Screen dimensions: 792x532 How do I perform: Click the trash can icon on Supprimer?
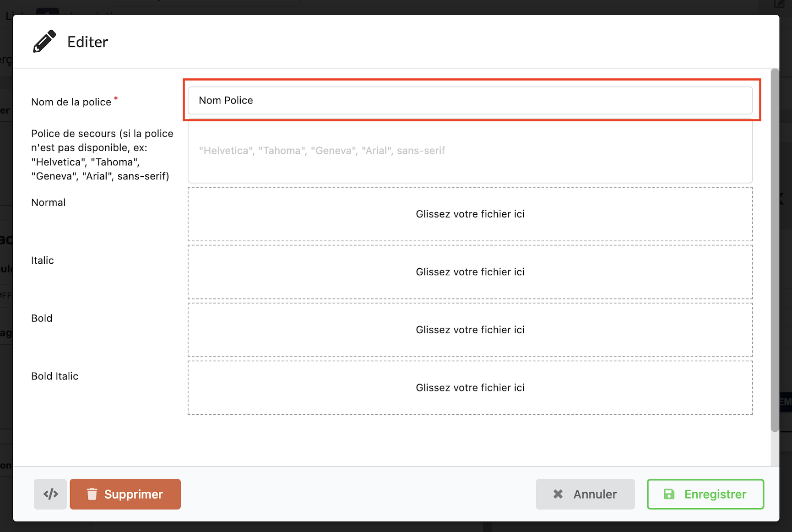coord(92,494)
